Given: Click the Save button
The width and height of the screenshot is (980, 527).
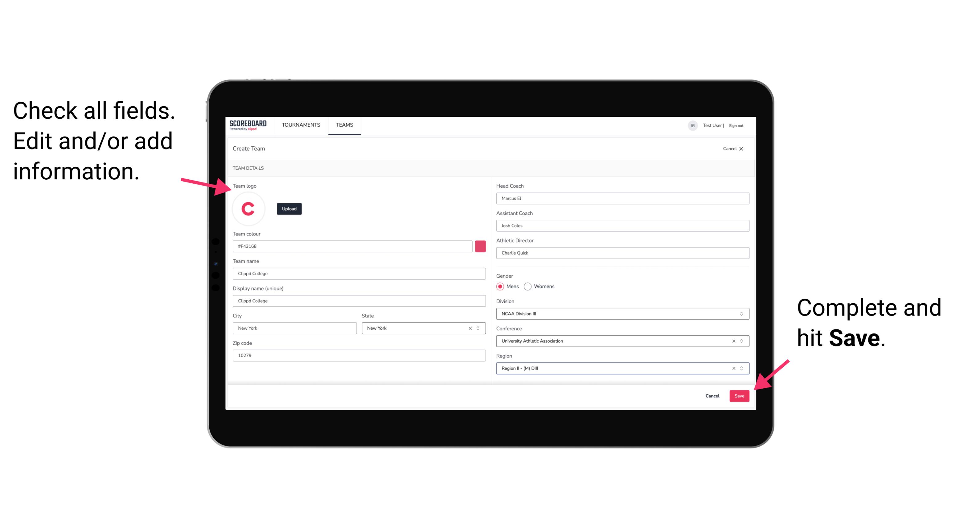Looking at the screenshot, I should (739, 395).
